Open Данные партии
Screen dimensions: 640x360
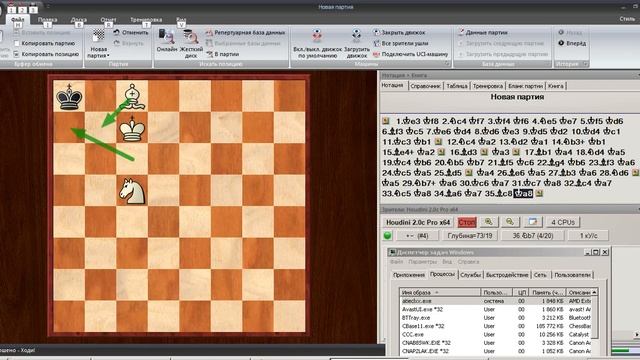click(482, 32)
